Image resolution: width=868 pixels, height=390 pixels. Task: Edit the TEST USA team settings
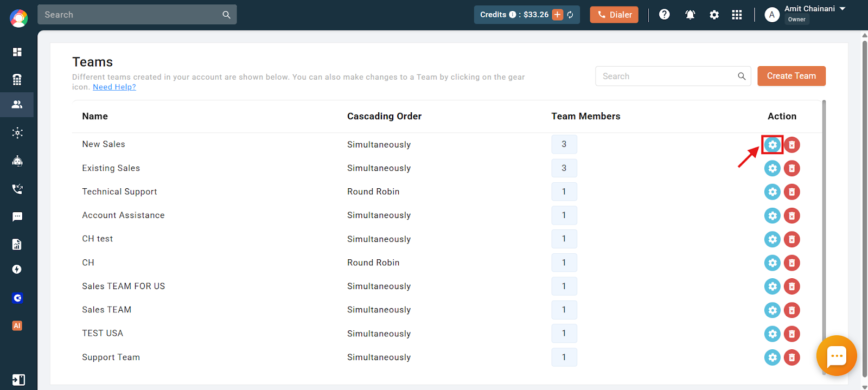tap(773, 334)
